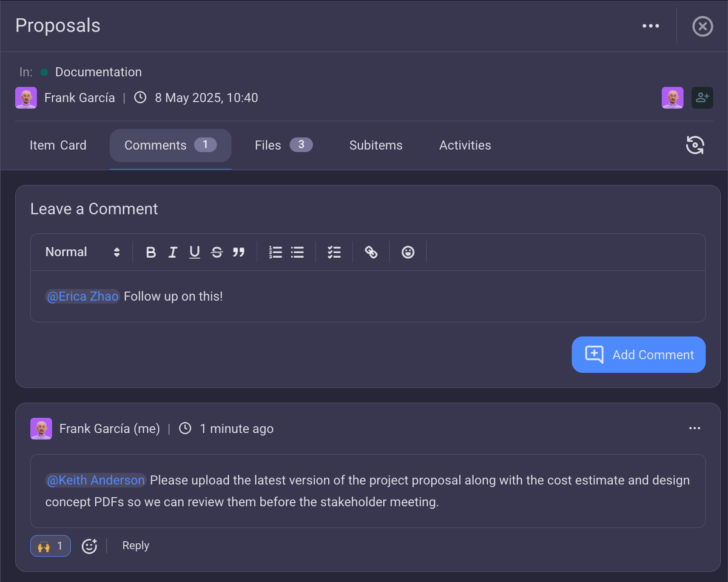Switch to the Files tab

268,145
